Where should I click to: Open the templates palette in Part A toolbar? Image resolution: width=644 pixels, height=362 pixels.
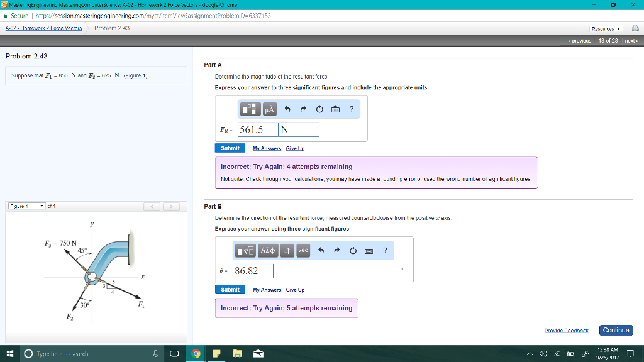(x=250, y=109)
